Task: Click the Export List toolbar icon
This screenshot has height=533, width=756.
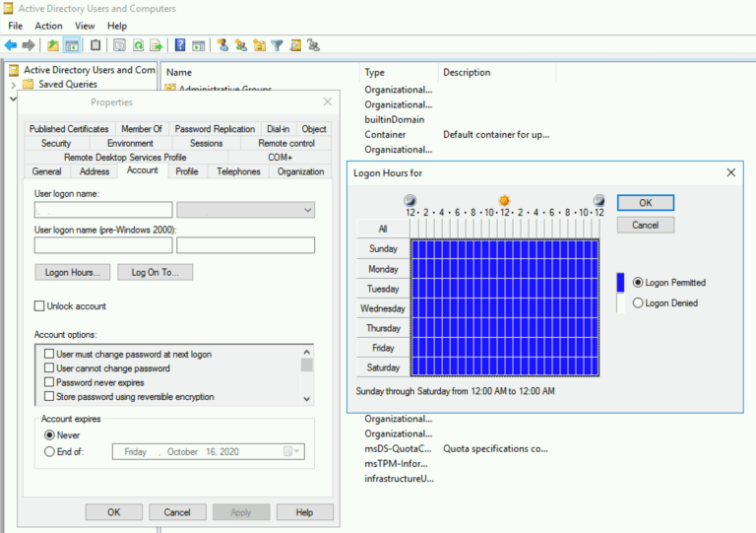Action: coord(157,45)
